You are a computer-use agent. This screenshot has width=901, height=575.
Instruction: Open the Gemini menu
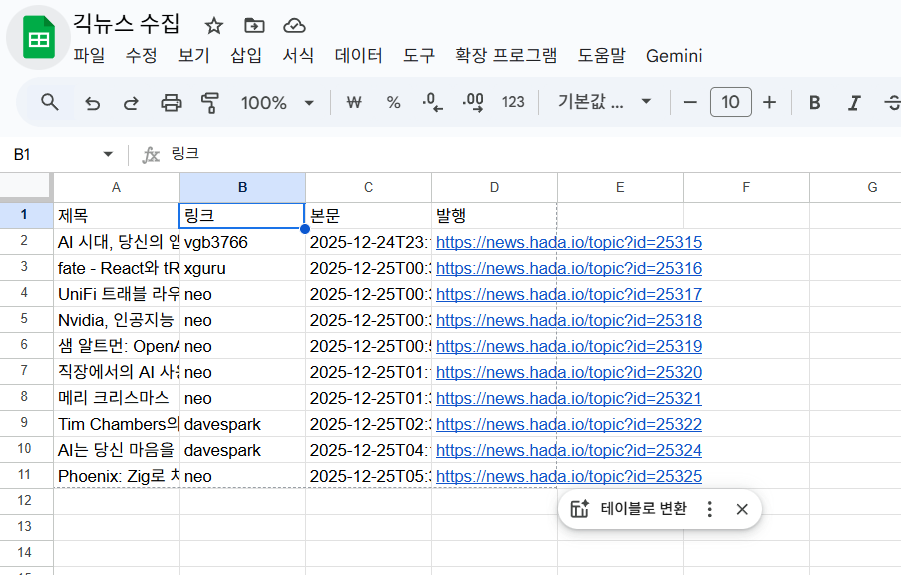click(674, 56)
